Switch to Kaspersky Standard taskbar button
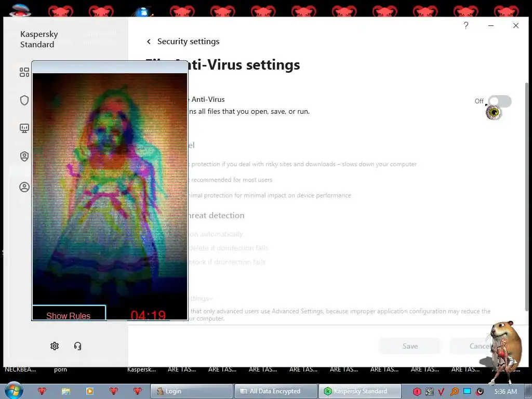This screenshot has width=532, height=399. (360, 391)
